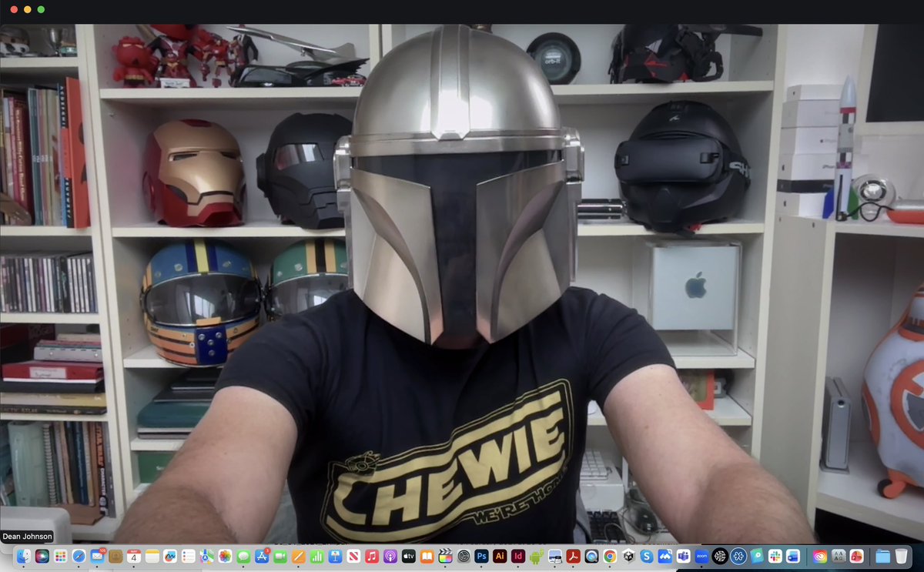The height and width of the screenshot is (572, 924).
Task: Click the Dean Johnson name label
Action: pyautogui.click(x=28, y=537)
